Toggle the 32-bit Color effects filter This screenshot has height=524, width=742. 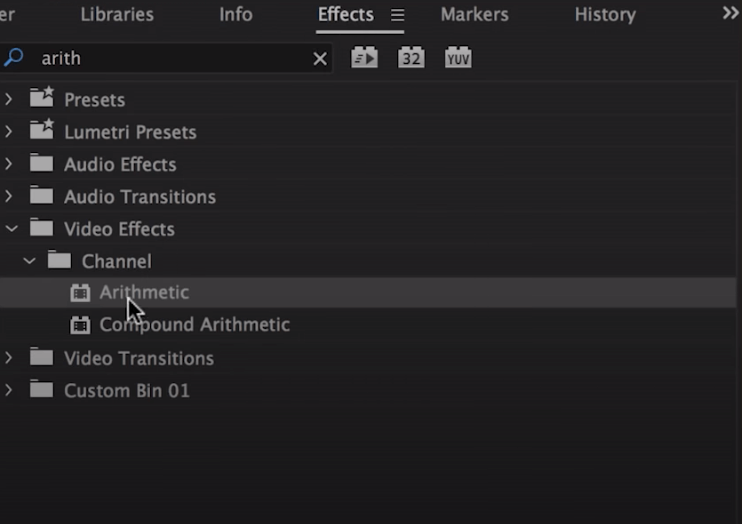pyautogui.click(x=411, y=58)
